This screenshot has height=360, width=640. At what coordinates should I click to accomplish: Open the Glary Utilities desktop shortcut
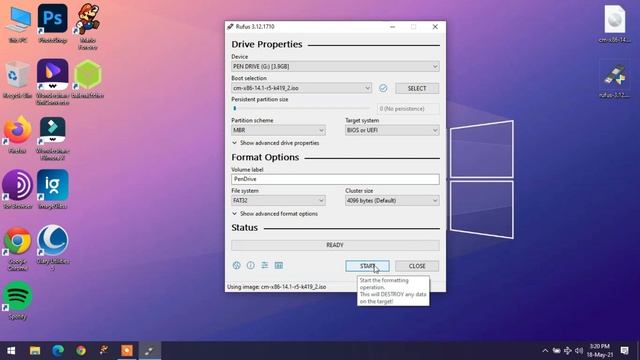pyautogui.click(x=53, y=247)
